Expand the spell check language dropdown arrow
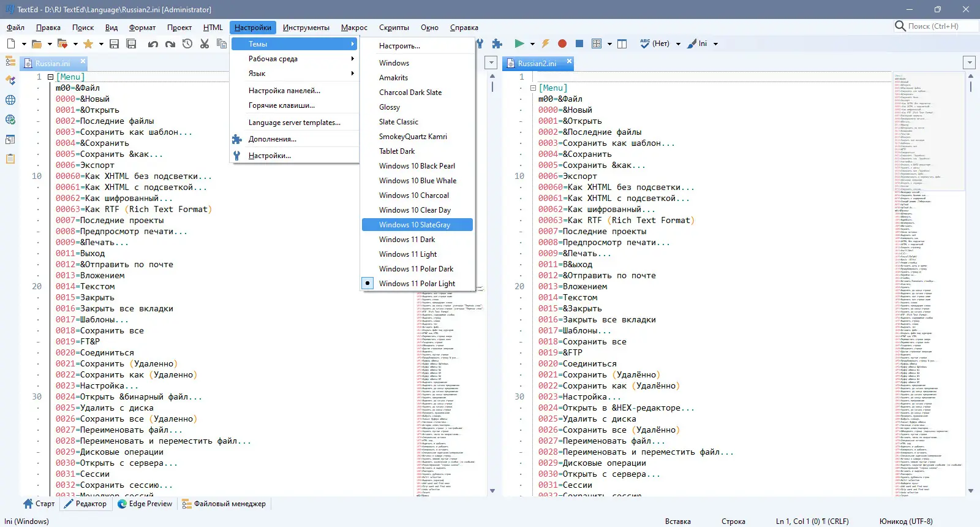The image size is (980, 527). click(x=678, y=44)
